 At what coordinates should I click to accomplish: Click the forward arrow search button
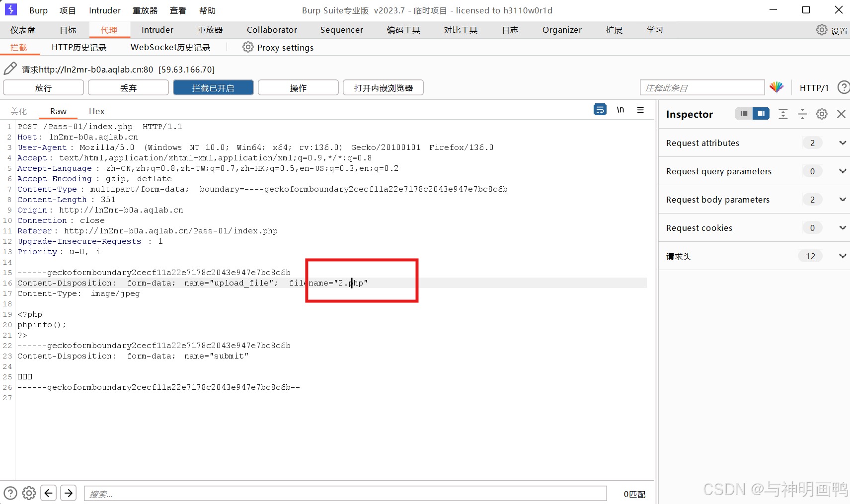click(x=69, y=493)
